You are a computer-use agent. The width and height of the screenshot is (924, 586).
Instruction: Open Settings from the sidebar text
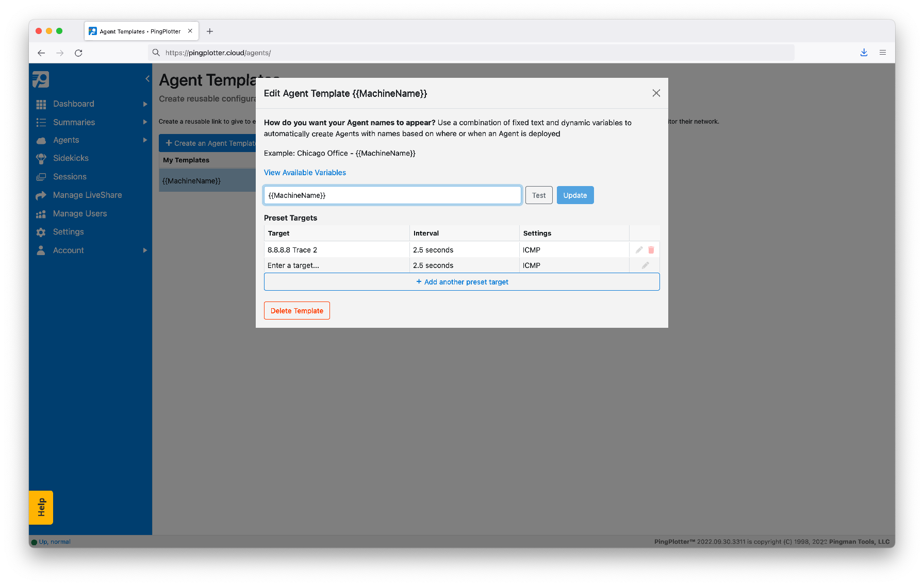pos(68,232)
